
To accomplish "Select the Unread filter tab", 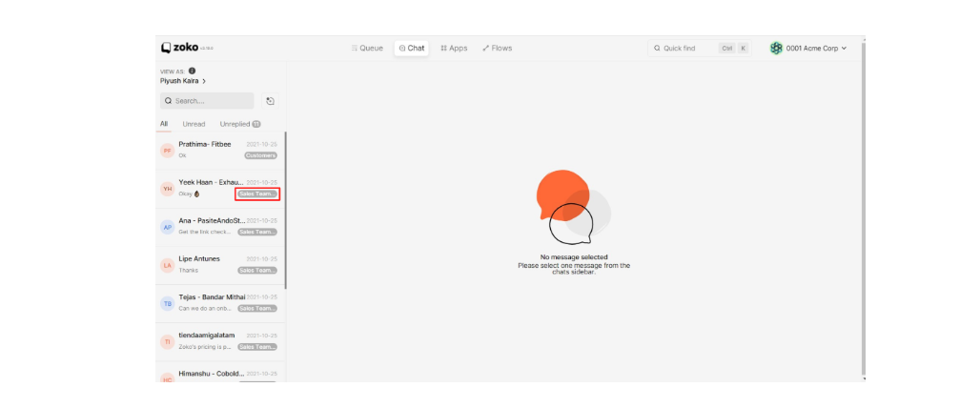I will point(194,124).
